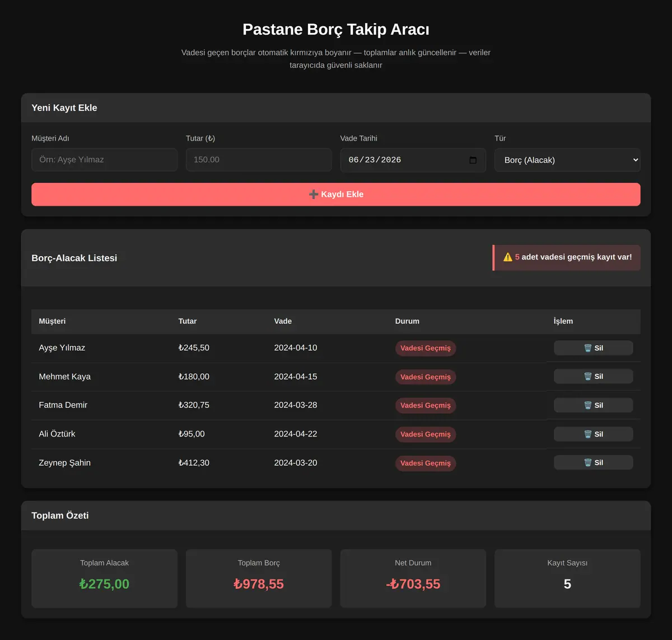Click the Toplam Özeti section heading
This screenshot has width=672, height=640.
coord(60,516)
